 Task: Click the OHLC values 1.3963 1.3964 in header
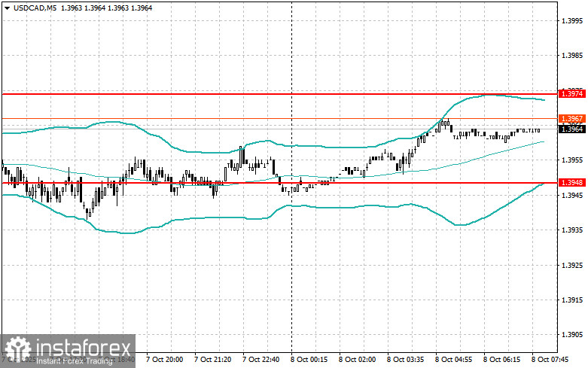click(x=83, y=8)
